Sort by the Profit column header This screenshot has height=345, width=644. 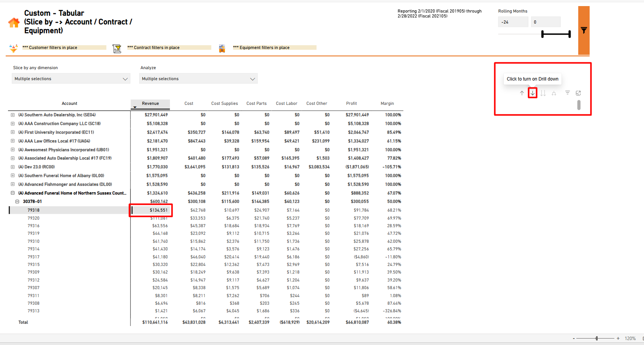(x=352, y=103)
